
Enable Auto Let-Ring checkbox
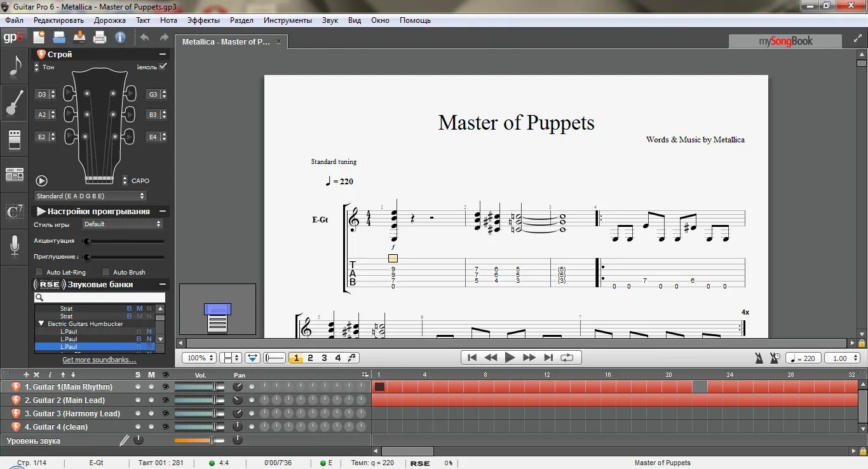pyautogui.click(x=39, y=272)
